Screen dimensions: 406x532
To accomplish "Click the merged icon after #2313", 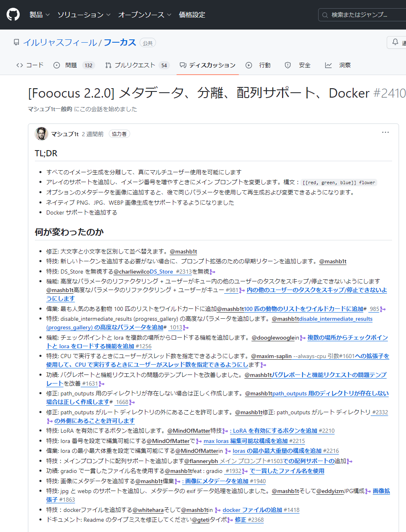I will (x=212, y=272).
